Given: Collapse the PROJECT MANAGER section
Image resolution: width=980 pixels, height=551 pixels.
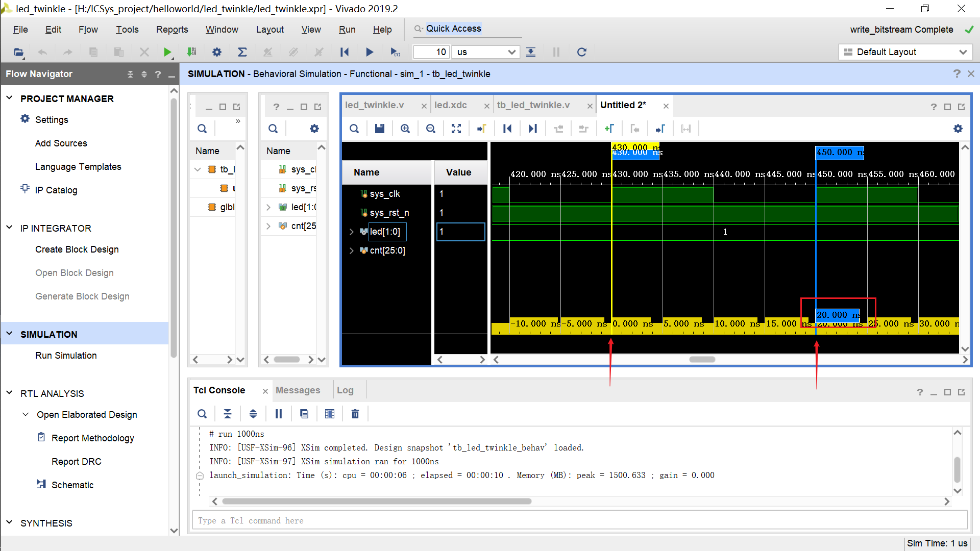Looking at the screenshot, I should pyautogui.click(x=9, y=98).
